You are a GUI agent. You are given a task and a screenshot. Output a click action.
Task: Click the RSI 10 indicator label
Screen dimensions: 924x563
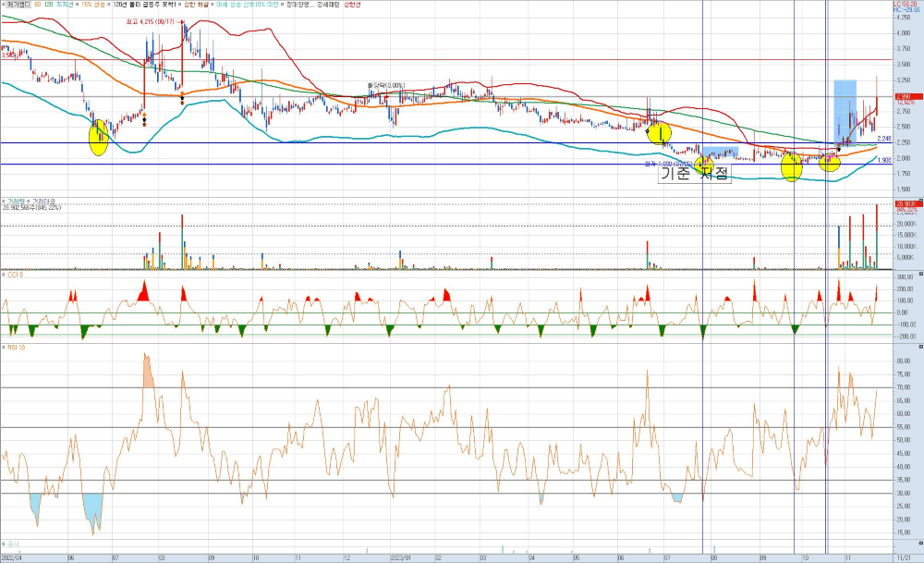point(16,348)
